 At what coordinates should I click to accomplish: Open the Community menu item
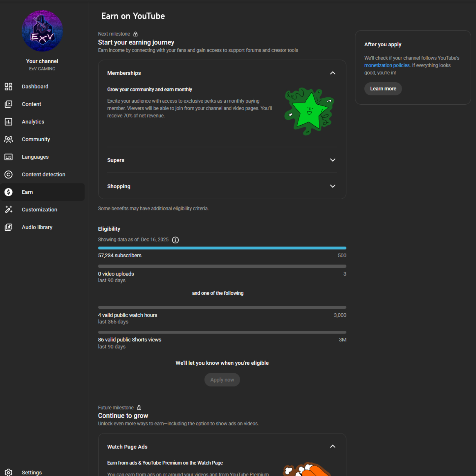[x=36, y=139]
